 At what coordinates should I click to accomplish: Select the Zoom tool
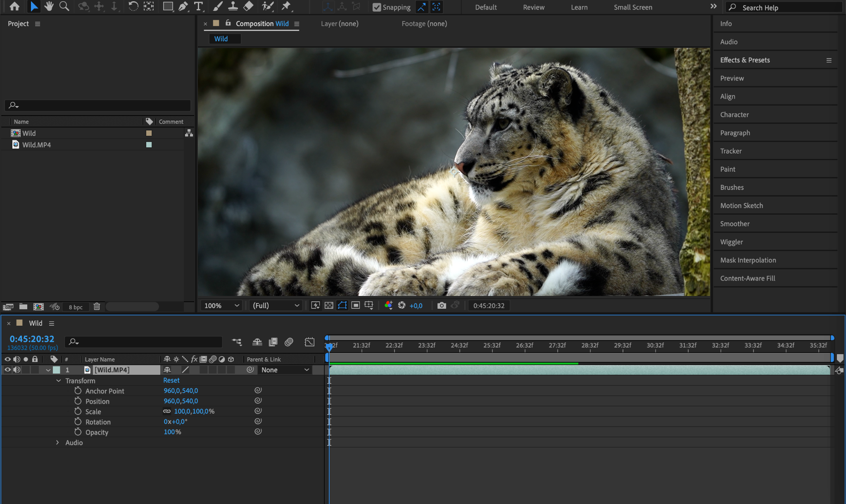click(64, 6)
